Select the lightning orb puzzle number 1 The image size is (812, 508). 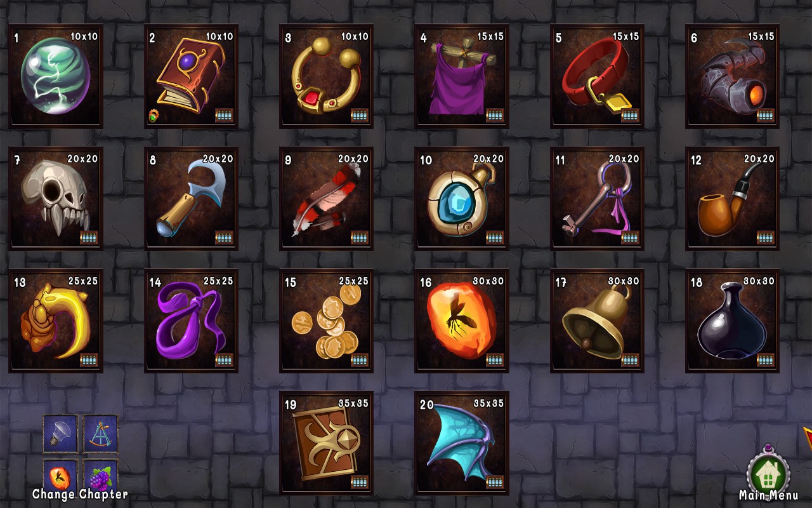click(x=56, y=76)
